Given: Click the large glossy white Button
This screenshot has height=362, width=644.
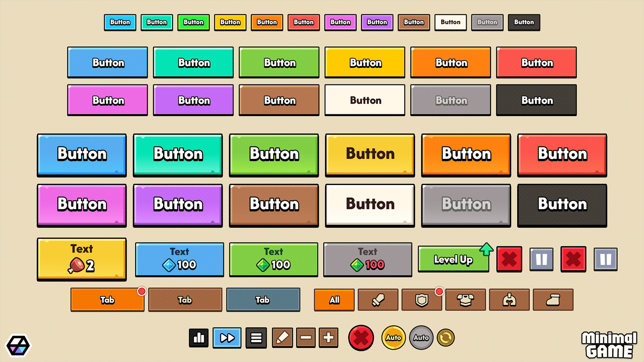Looking at the screenshot, I should coord(370,206).
